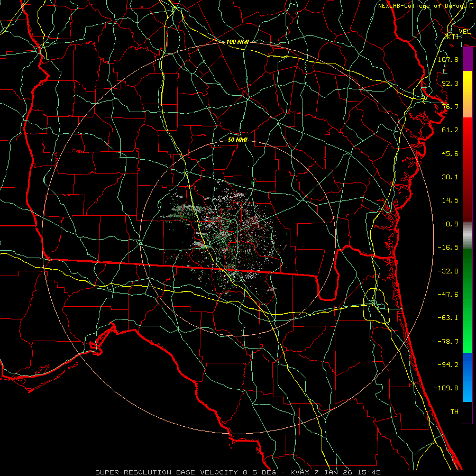Click the 107.8 legend value
476x476 pixels.
click(448, 59)
